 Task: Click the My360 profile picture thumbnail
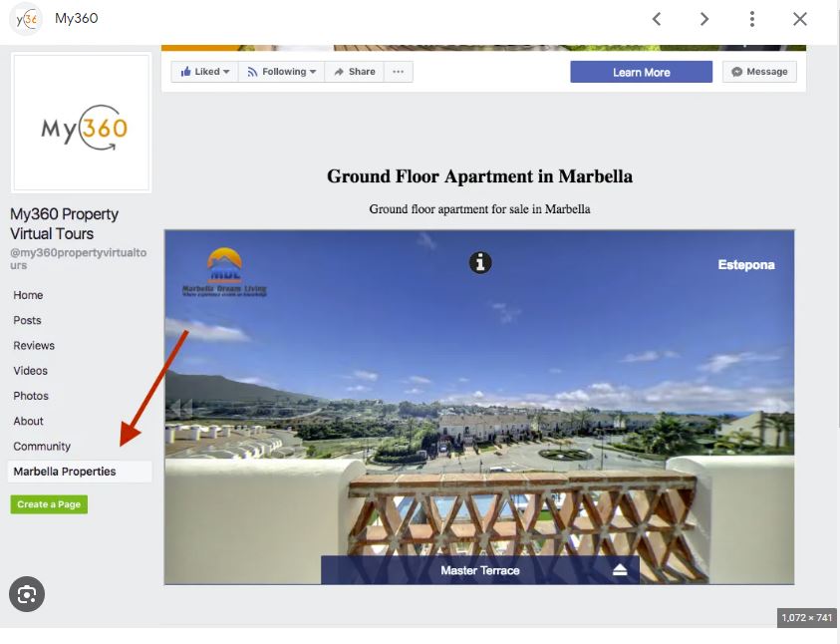(81, 123)
